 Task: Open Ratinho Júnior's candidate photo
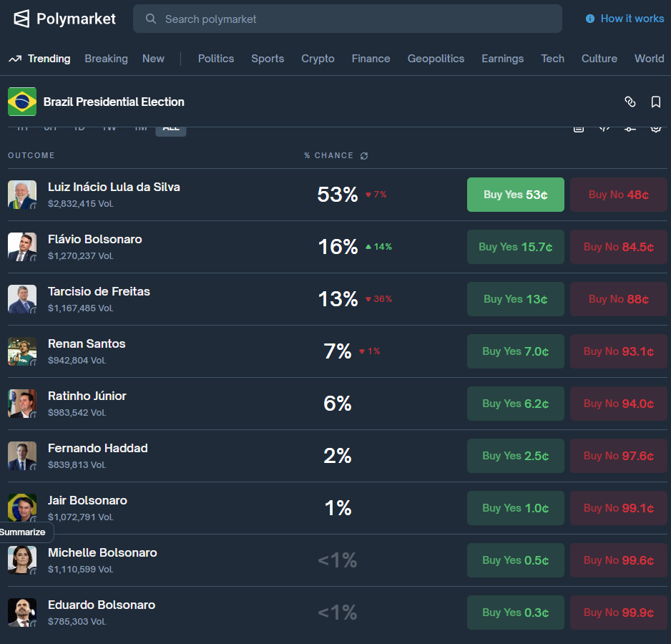tap(22, 404)
